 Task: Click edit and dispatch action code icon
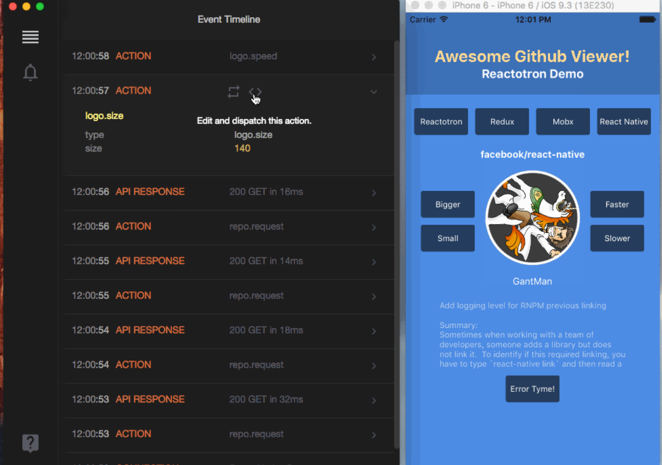(x=255, y=92)
